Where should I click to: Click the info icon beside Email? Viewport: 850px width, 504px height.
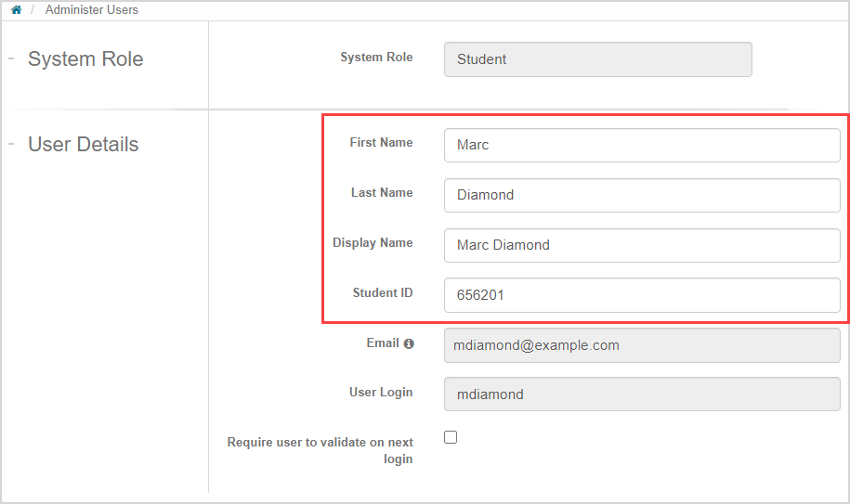click(409, 343)
